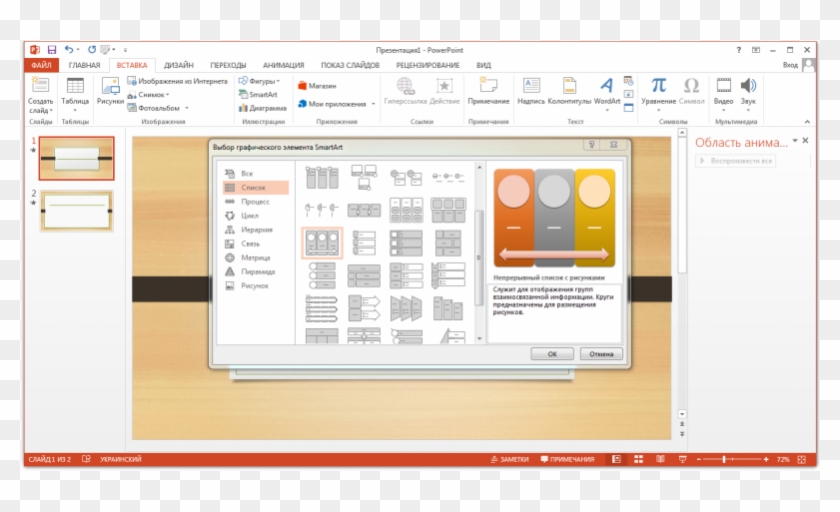840x512 pixels.
Task: Click Воспроизвести все in animation pane
Action: [x=736, y=161]
